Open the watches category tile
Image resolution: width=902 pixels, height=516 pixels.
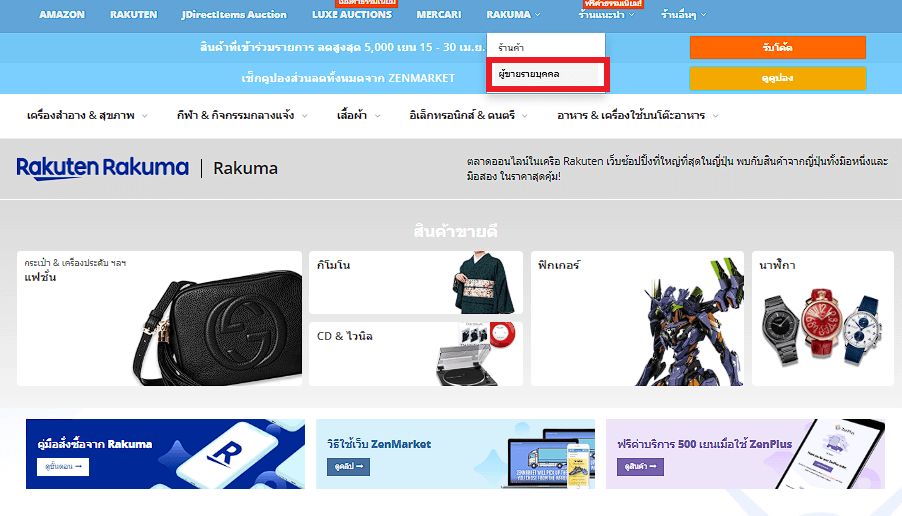click(x=822, y=318)
